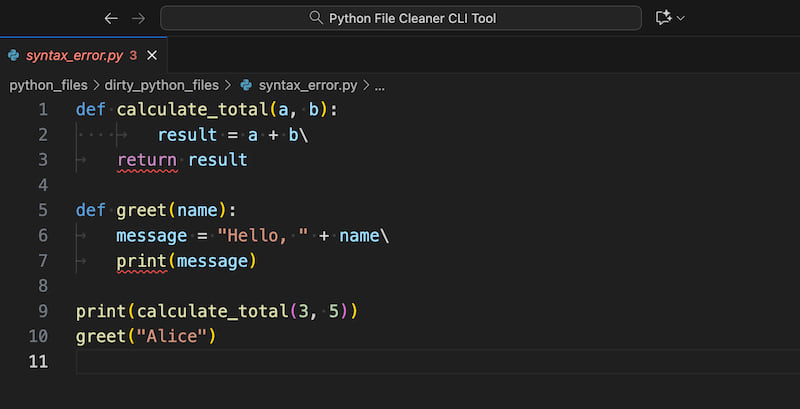Click the Python icon in the breadcrumb
The height and width of the screenshot is (409, 800).
246,85
